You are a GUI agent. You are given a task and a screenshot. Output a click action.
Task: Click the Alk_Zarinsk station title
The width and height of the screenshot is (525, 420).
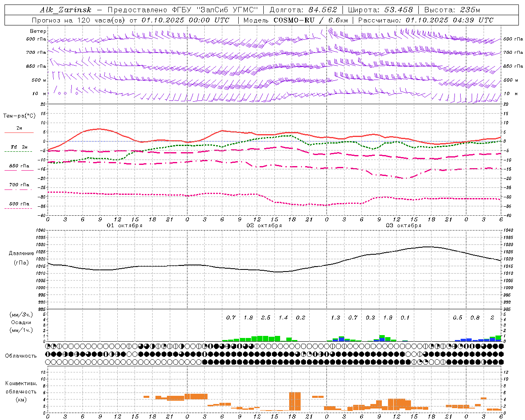pyautogui.click(x=66, y=10)
